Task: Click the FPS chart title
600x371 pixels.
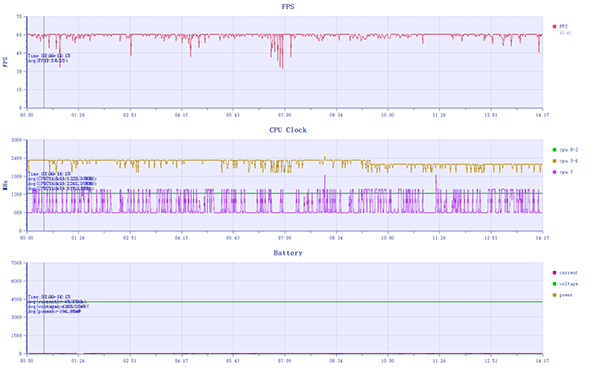Action: pos(288,7)
